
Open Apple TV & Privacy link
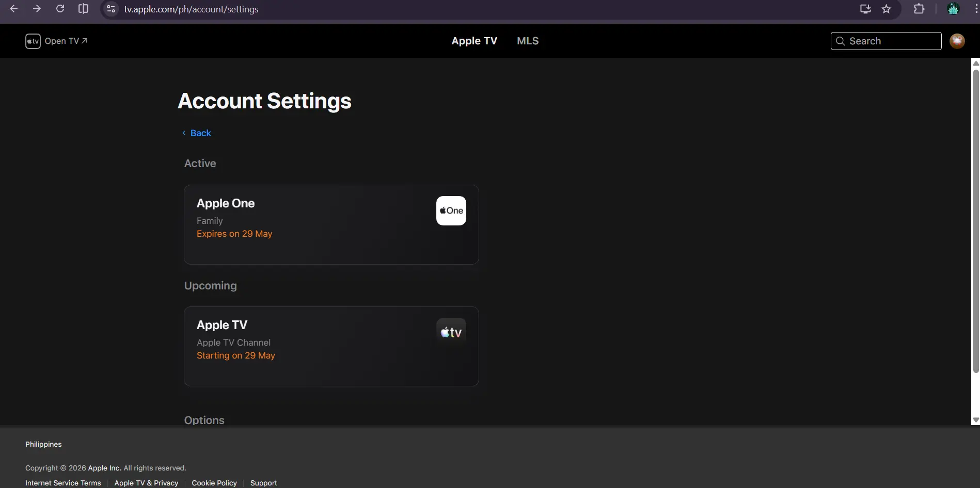pos(146,483)
